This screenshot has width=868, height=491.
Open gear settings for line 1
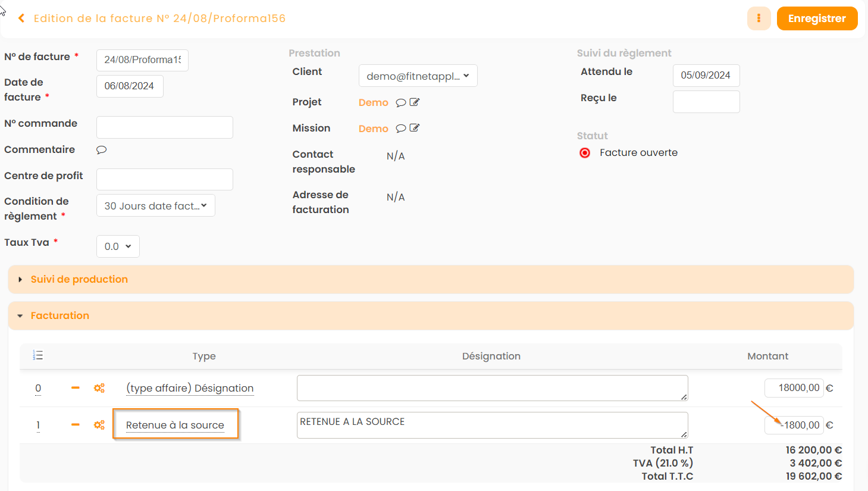pyautogui.click(x=99, y=425)
